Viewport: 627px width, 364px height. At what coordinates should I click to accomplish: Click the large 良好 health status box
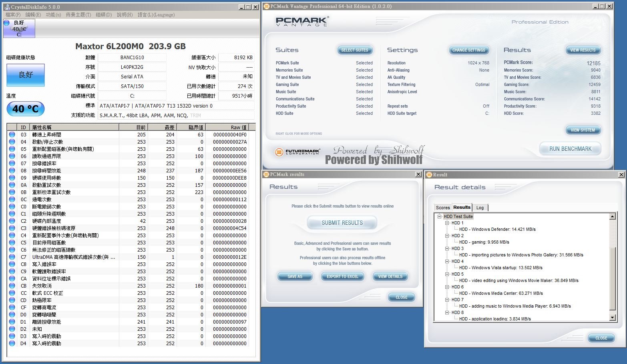pyautogui.click(x=26, y=75)
